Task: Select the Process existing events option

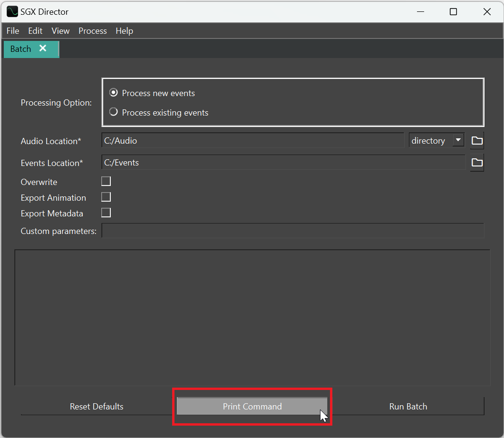Action: point(114,112)
